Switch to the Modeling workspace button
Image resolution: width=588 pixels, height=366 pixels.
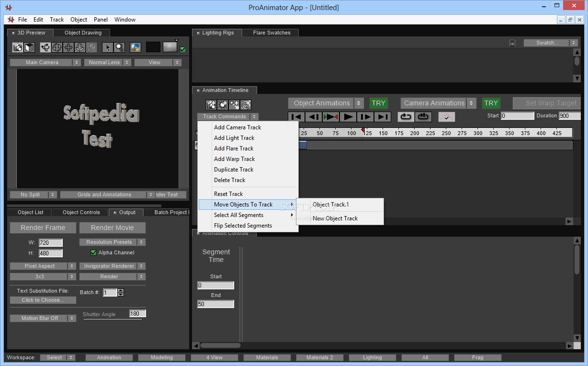tap(162, 357)
